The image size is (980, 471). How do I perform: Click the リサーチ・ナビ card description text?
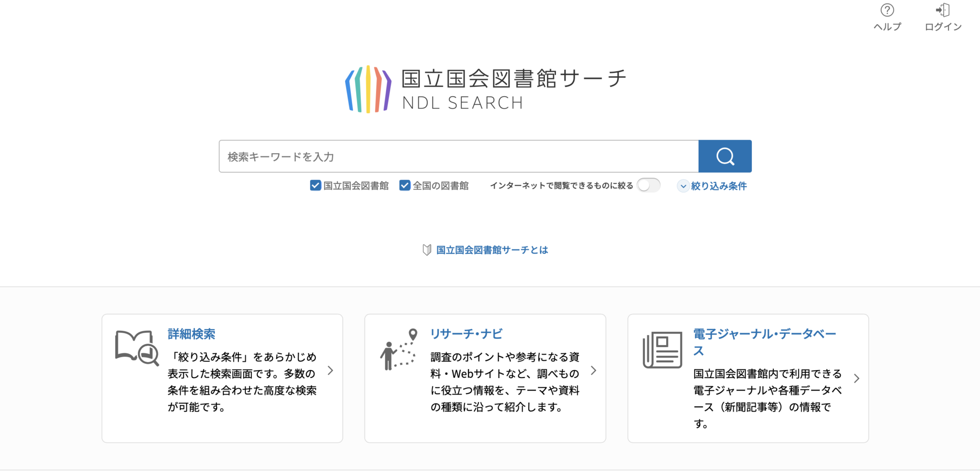click(505, 382)
